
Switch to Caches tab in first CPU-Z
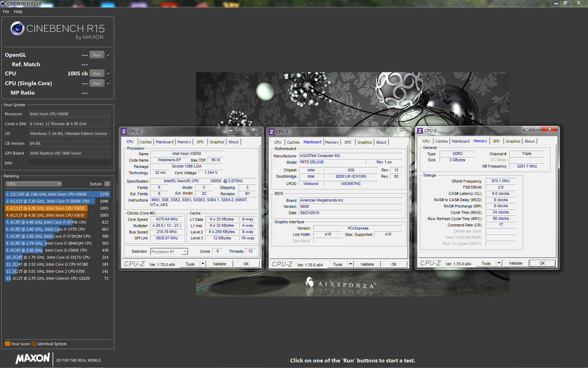click(x=146, y=142)
